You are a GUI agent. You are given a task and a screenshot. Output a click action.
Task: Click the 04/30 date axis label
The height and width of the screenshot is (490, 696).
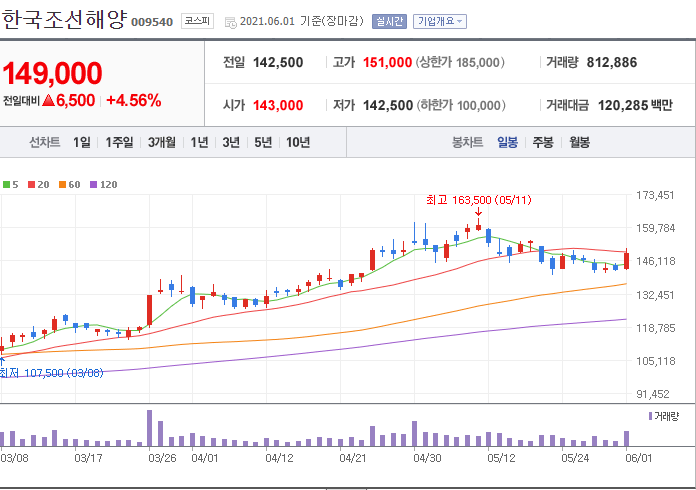pyautogui.click(x=427, y=458)
